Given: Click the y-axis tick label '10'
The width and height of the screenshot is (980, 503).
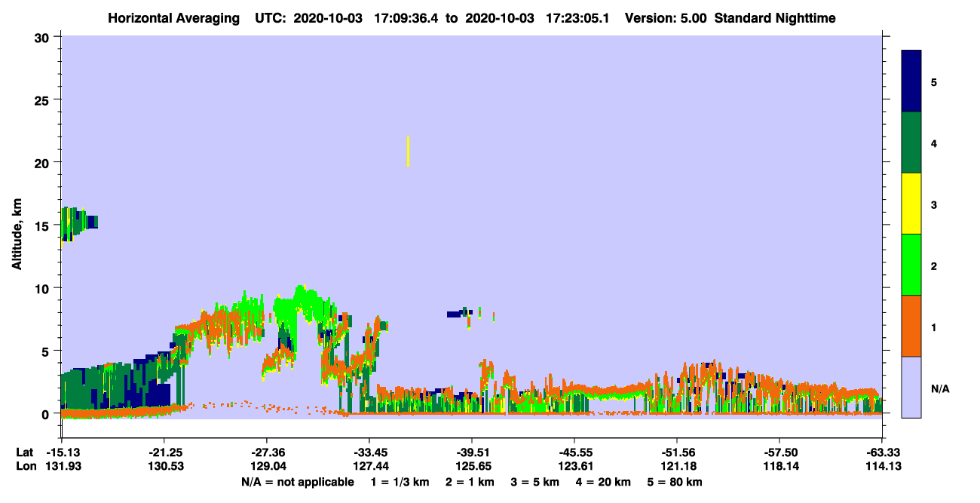Looking at the screenshot, I should tap(44, 288).
